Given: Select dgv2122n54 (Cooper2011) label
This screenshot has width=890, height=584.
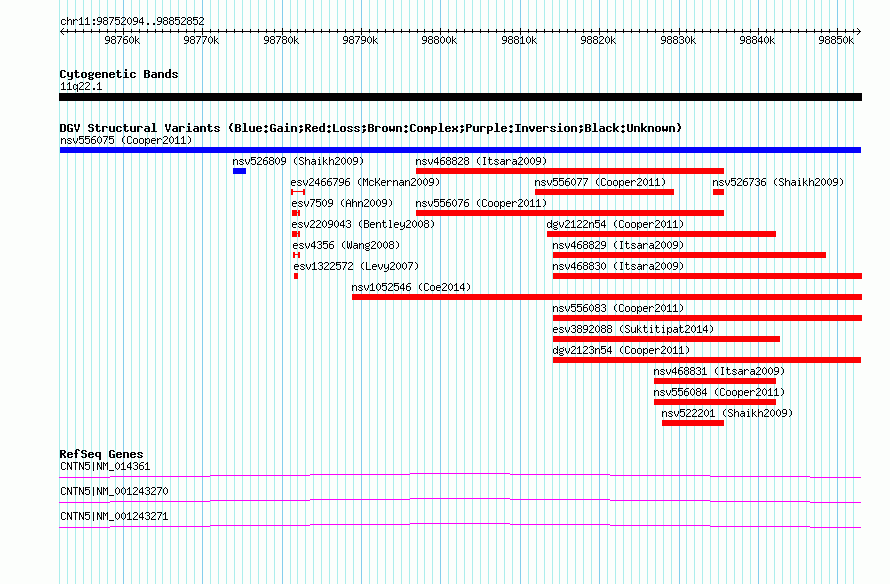Looking at the screenshot, I should (615, 224).
